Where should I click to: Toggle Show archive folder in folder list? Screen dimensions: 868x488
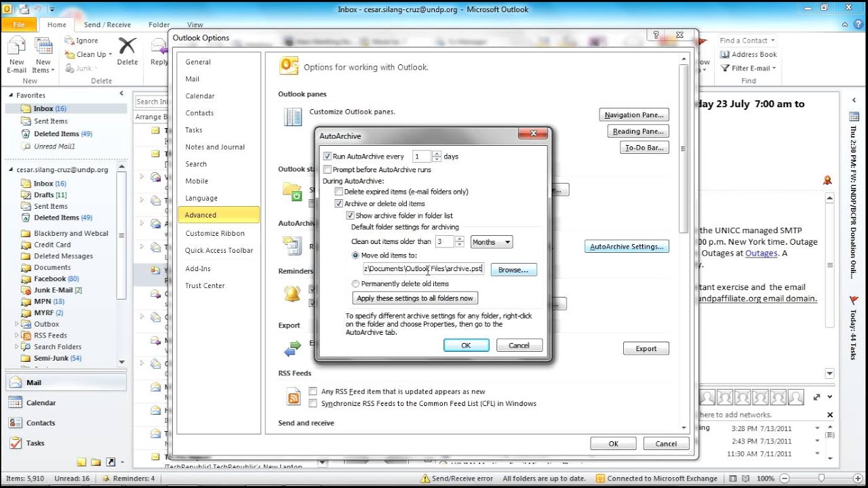pos(350,216)
